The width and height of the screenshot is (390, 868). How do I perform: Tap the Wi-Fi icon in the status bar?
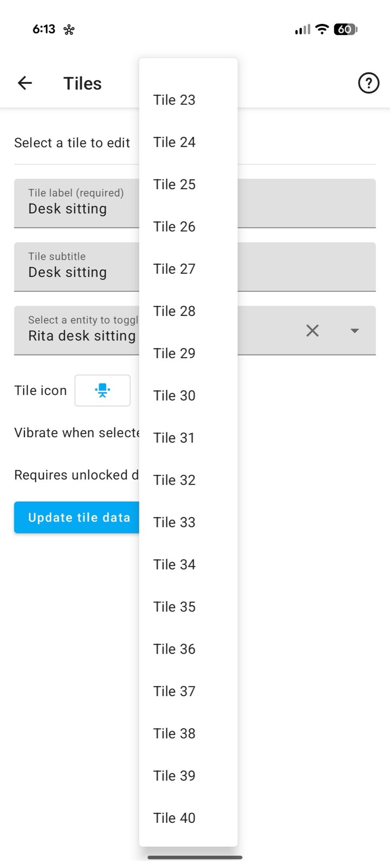(x=321, y=29)
